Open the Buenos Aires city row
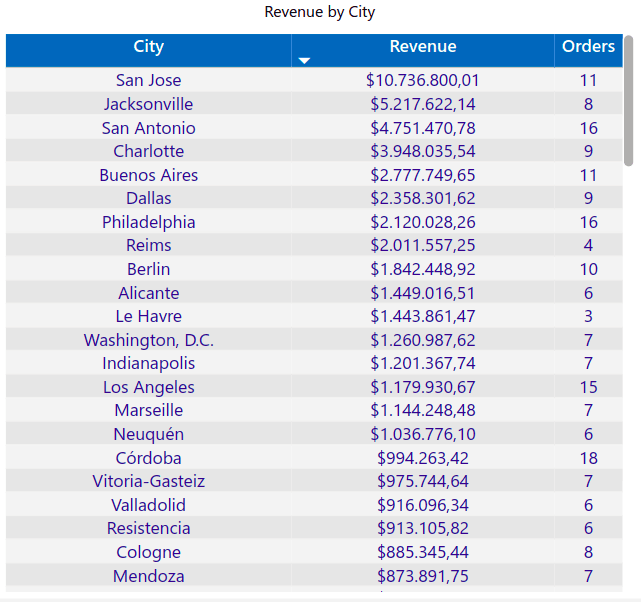Image resolution: width=641 pixels, height=602 pixels. point(148,175)
